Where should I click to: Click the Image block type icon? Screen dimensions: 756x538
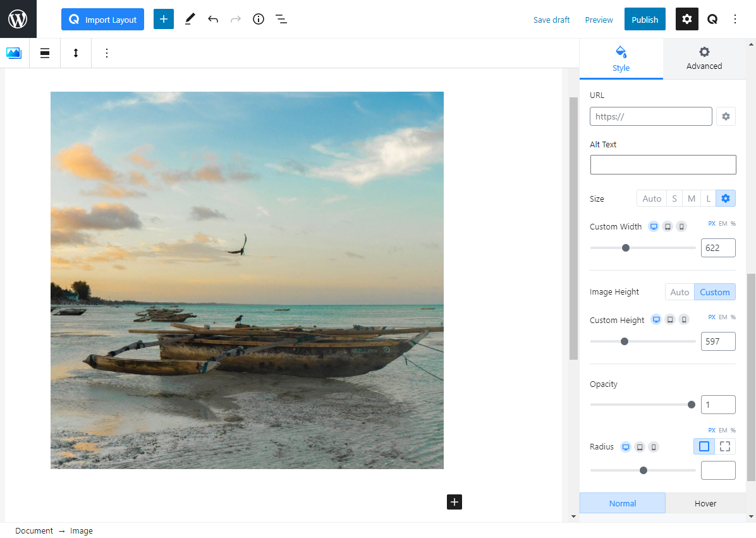click(x=14, y=53)
